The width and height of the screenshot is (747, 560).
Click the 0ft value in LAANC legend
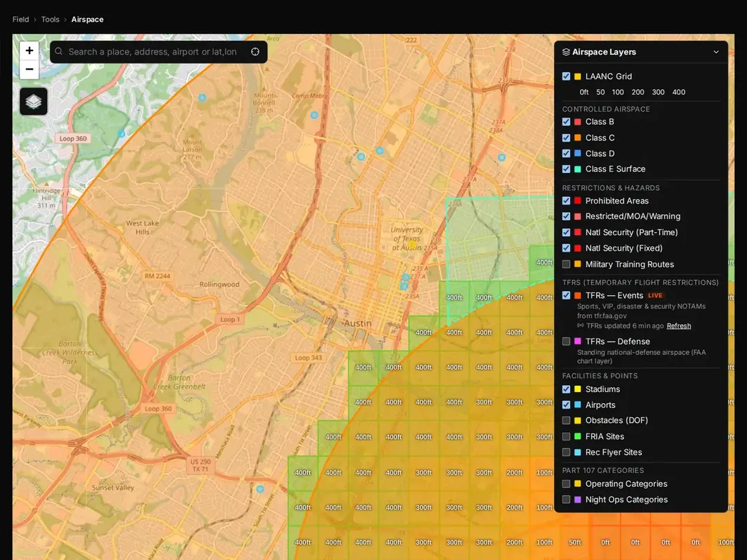click(584, 93)
